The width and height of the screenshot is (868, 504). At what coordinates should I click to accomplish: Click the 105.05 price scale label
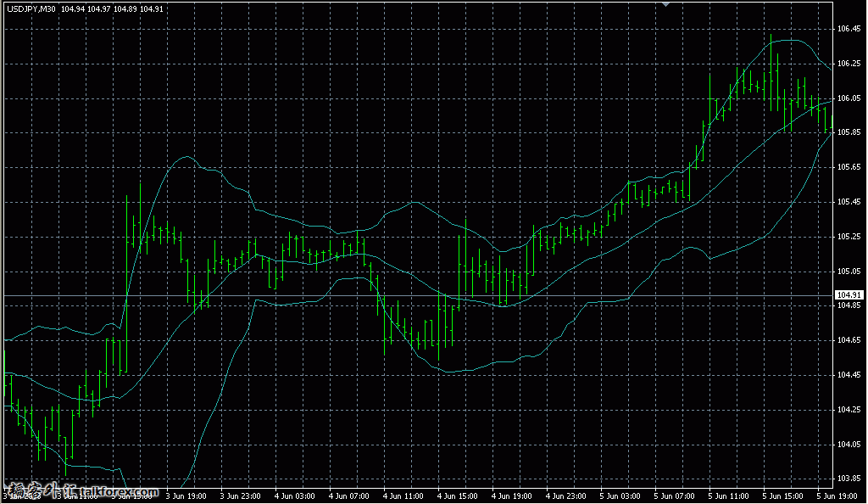click(x=849, y=272)
